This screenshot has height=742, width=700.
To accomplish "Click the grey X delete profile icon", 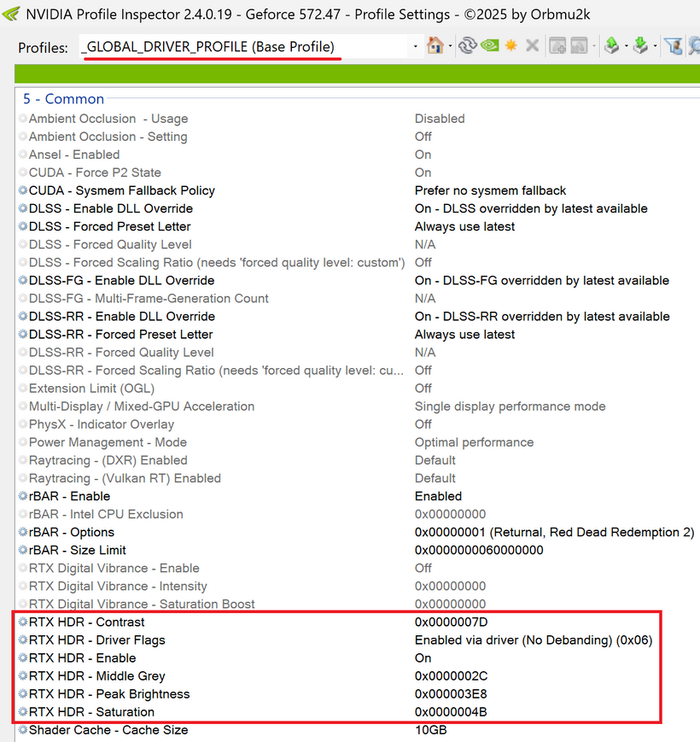I will [x=532, y=45].
